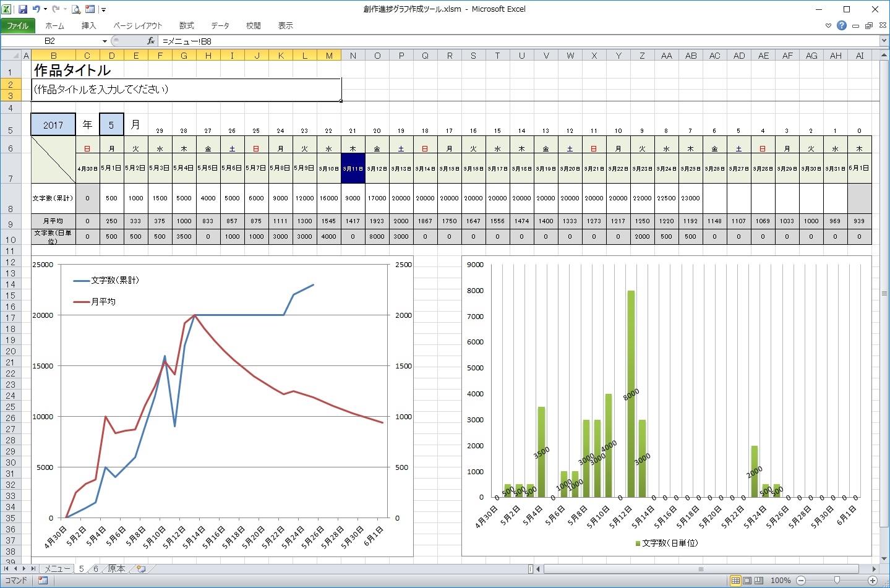Click the Insert Function fx icon

(x=150, y=41)
